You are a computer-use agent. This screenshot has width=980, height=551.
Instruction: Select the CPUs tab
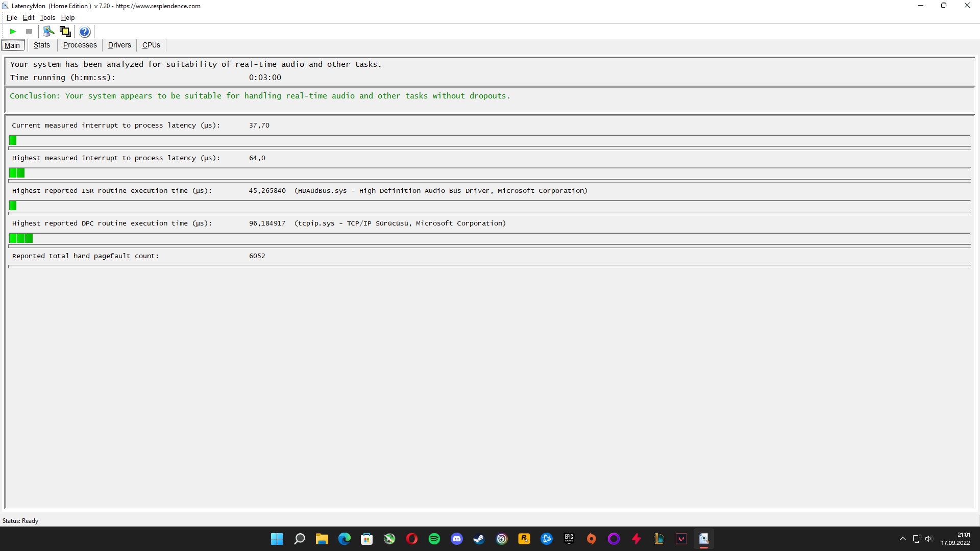(x=151, y=45)
